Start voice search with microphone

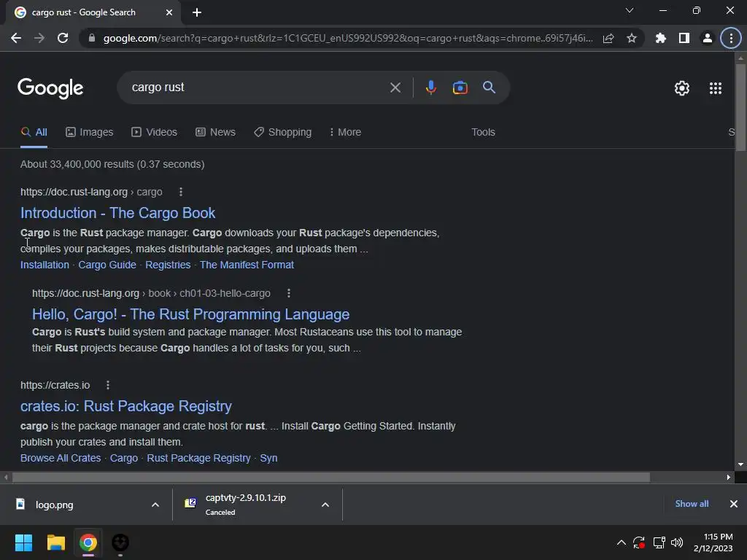(431, 87)
